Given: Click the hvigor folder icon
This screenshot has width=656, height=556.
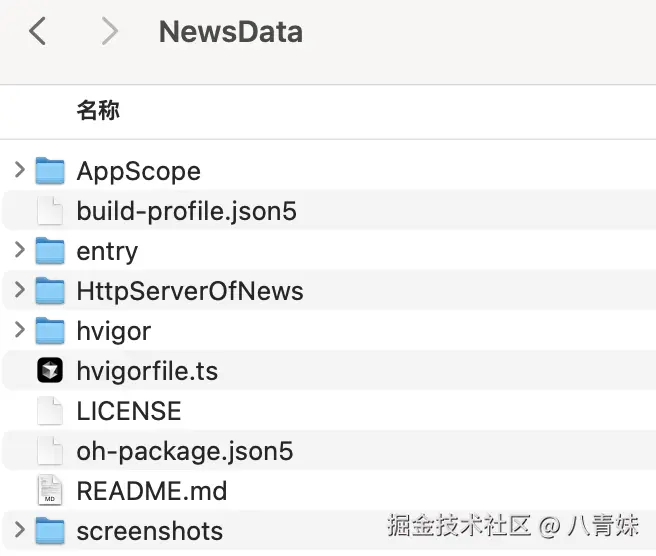Looking at the screenshot, I should coord(50,331).
